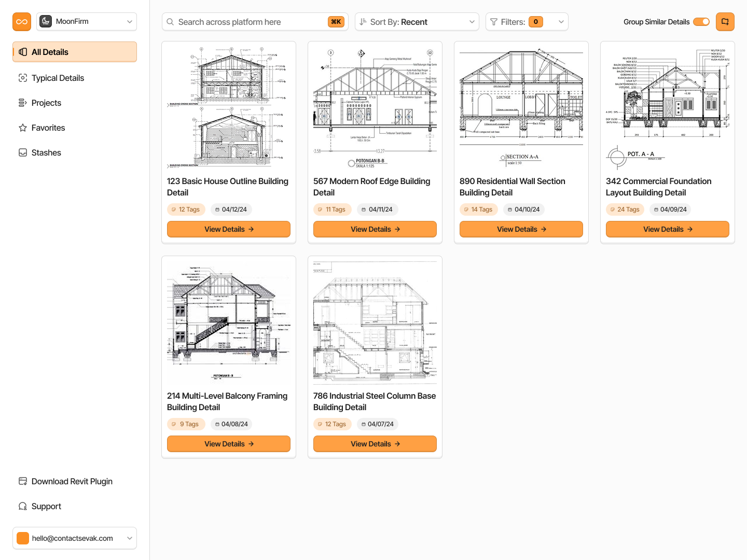Open the Filters dropdown
Screen dimensions: 747x560
[527, 22]
